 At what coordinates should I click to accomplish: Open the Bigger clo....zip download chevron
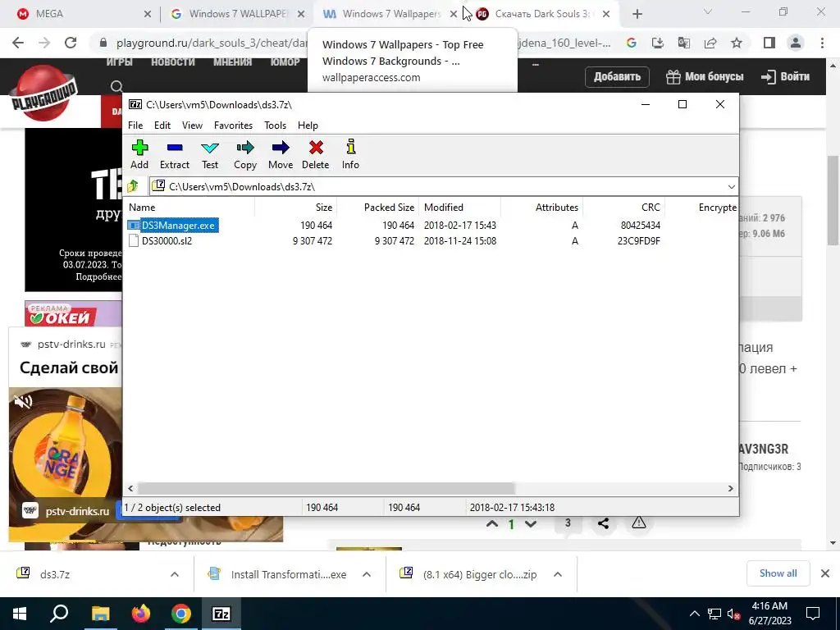click(x=558, y=574)
